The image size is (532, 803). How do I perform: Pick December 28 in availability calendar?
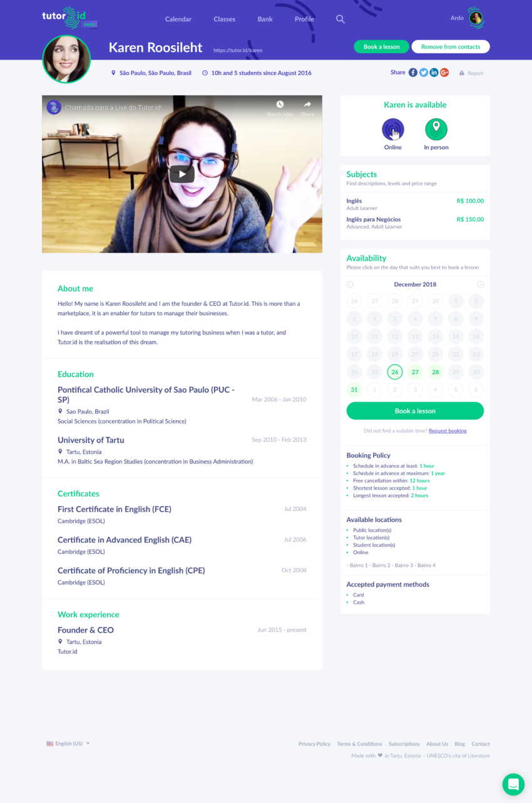436,372
